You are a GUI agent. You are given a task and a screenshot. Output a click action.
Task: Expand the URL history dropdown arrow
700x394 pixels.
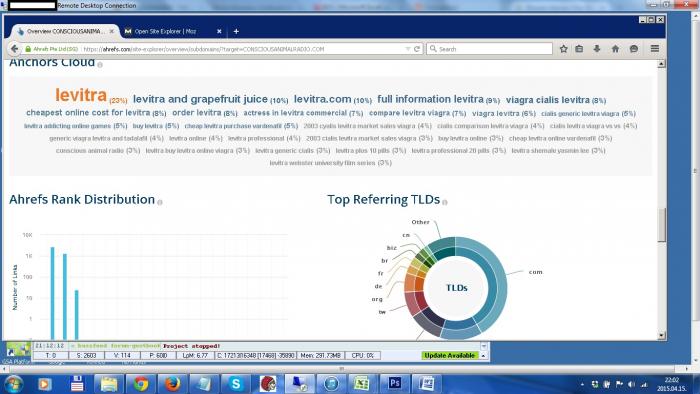coord(408,49)
